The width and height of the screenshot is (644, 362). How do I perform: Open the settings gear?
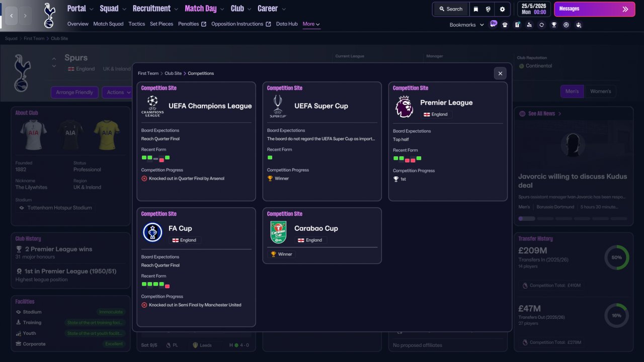502,9
